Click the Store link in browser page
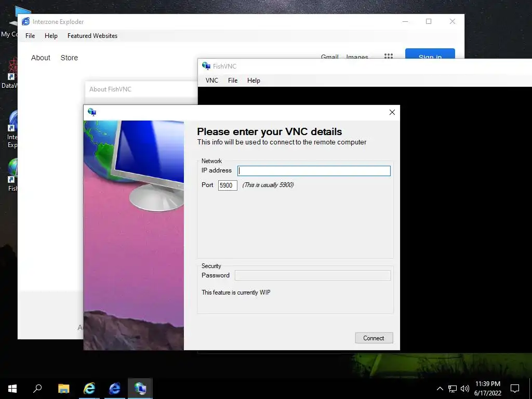The image size is (532, 399). [69, 58]
